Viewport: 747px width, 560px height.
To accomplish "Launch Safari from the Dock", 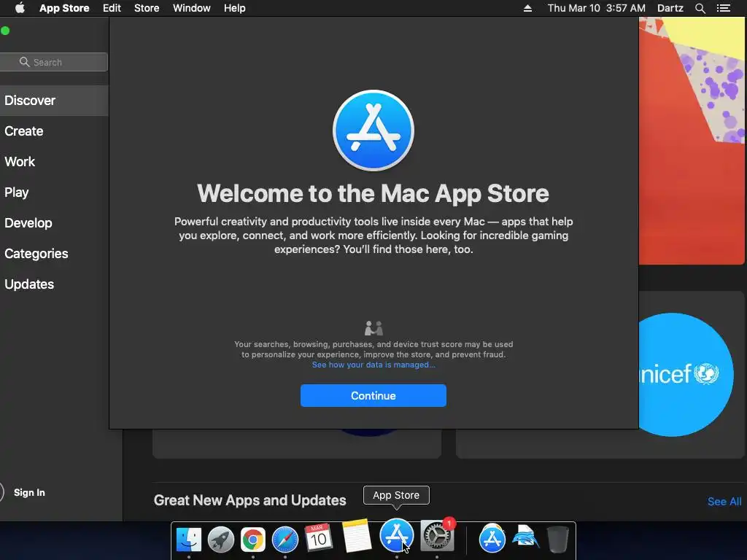I will (x=285, y=540).
